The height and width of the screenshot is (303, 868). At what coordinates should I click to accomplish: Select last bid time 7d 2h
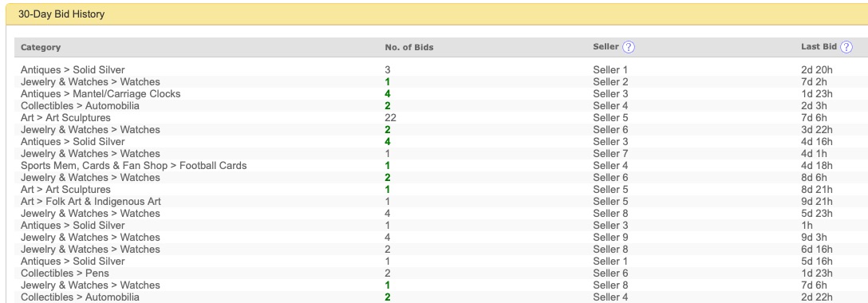(814, 82)
